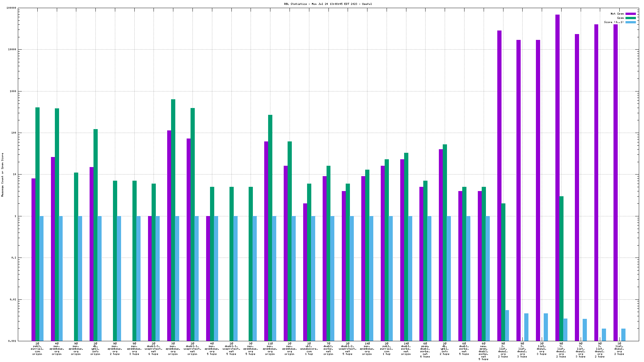Image resolution: width=644 pixels, height=362 pixels.
Task: Click the Message Count y-axis label
Action: (3, 175)
